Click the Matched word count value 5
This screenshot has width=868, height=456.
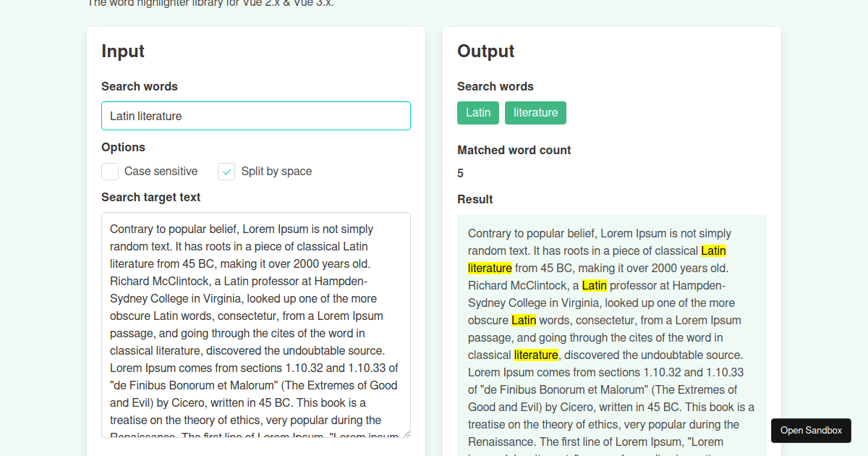click(460, 173)
